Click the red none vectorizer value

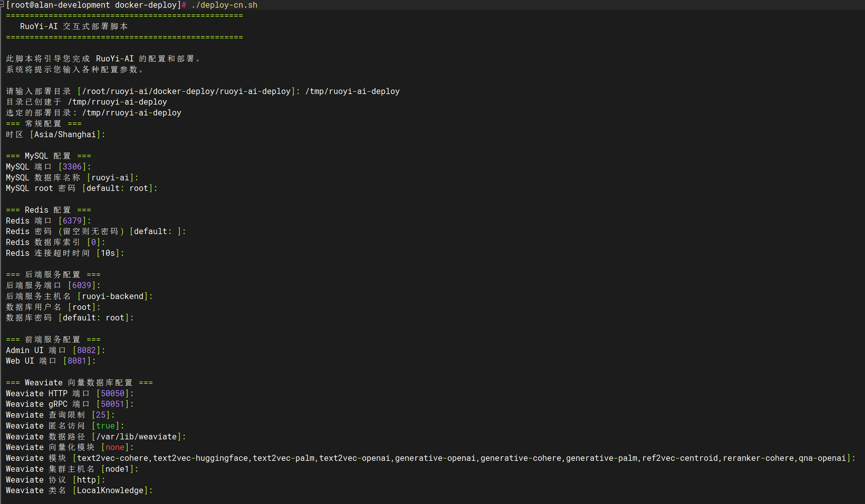coord(115,447)
